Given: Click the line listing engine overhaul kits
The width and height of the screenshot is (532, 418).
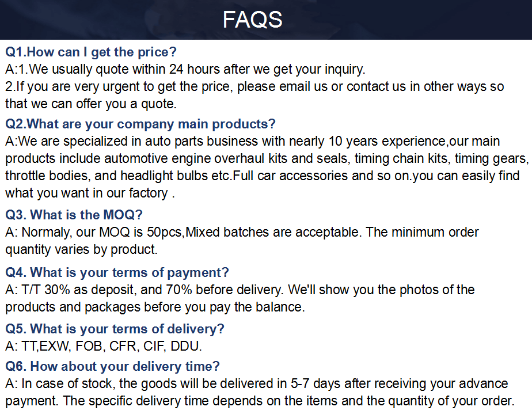Looking at the screenshot, I should 266,158.
